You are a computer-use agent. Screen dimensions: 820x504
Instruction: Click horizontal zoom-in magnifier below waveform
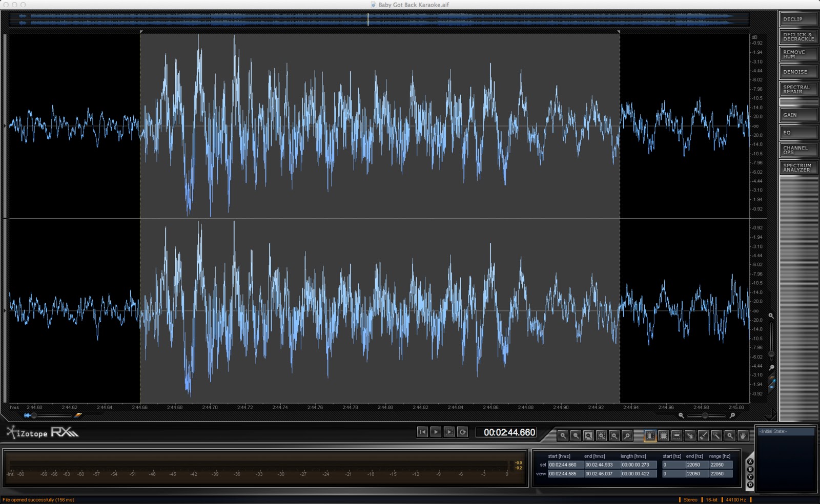point(732,415)
